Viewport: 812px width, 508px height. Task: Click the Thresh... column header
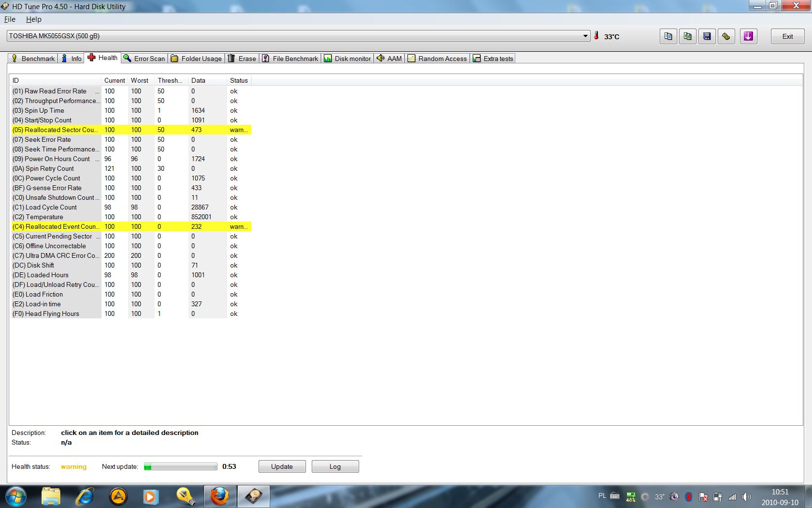pyautogui.click(x=171, y=80)
